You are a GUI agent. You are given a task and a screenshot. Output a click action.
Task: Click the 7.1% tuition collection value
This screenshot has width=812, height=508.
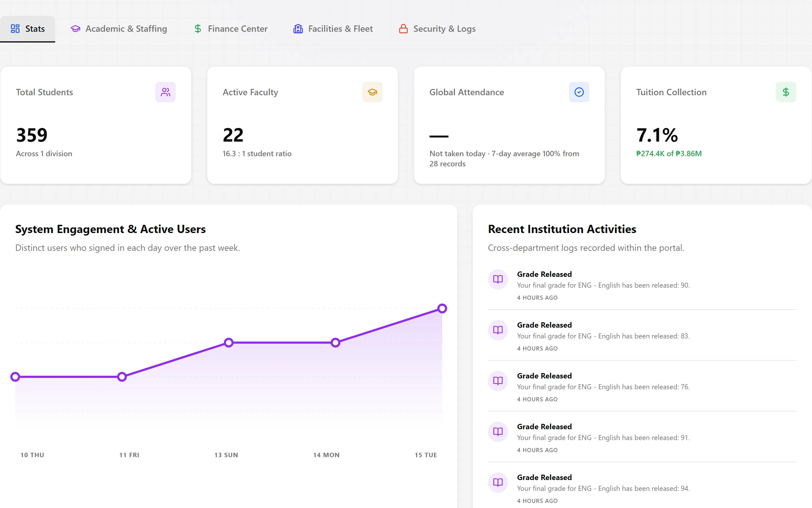tap(657, 135)
